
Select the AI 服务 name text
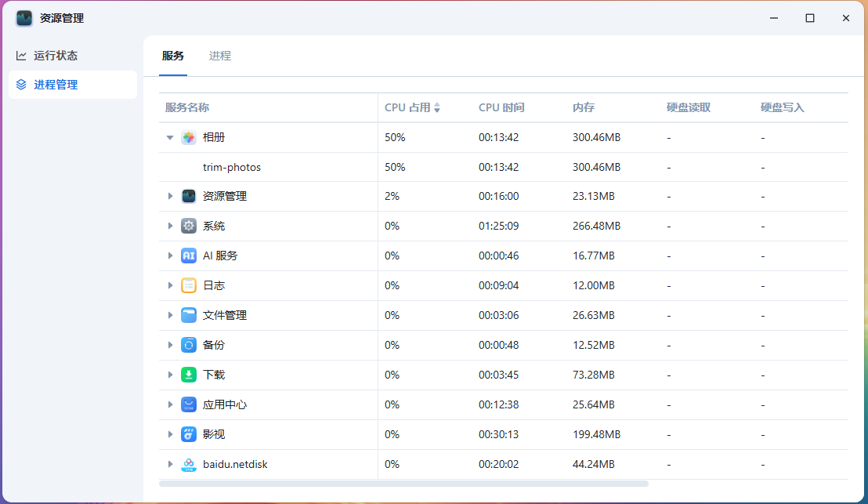point(220,256)
